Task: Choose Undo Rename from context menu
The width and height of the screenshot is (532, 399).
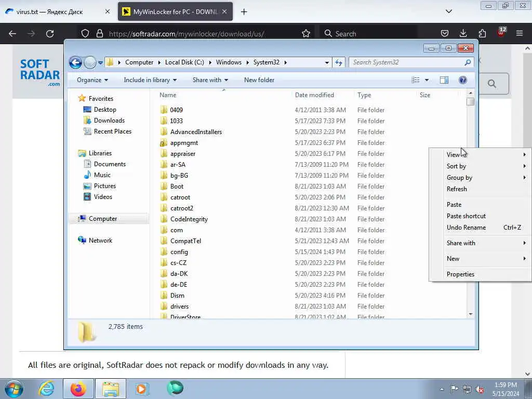Action: (x=480, y=228)
